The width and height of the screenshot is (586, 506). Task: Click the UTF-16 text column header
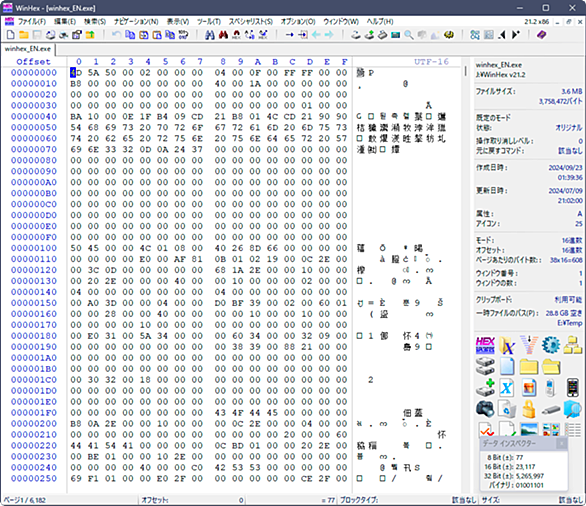(431, 62)
